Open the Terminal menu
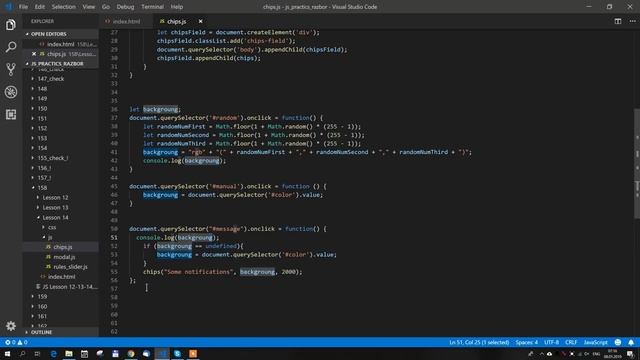The image size is (640, 360). [152, 7]
